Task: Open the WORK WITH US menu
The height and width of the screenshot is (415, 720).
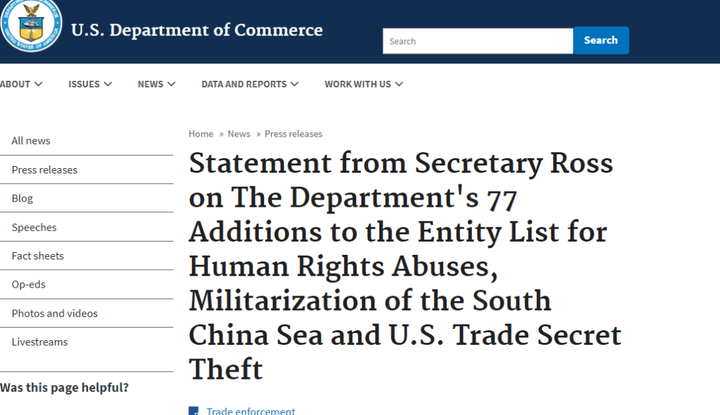Action: [364, 84]
